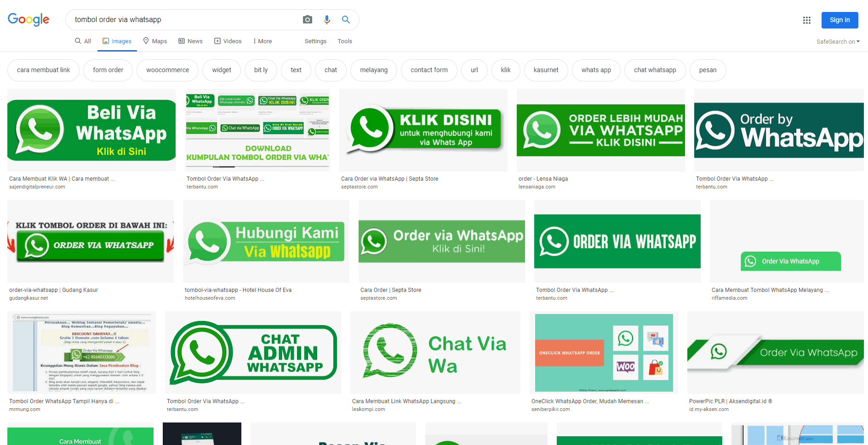Click in the search query field
This screenshot has height=445, width=868.
click(x=184, y=20)
